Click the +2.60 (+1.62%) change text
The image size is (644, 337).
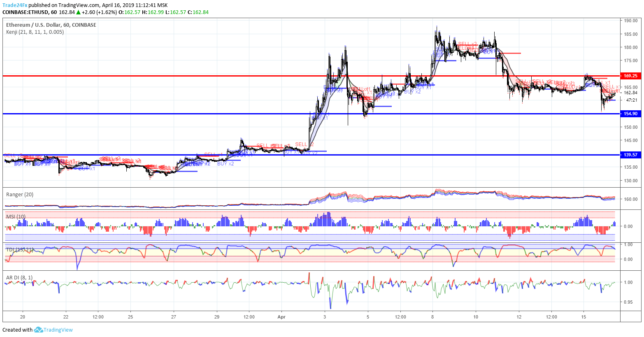99,12
